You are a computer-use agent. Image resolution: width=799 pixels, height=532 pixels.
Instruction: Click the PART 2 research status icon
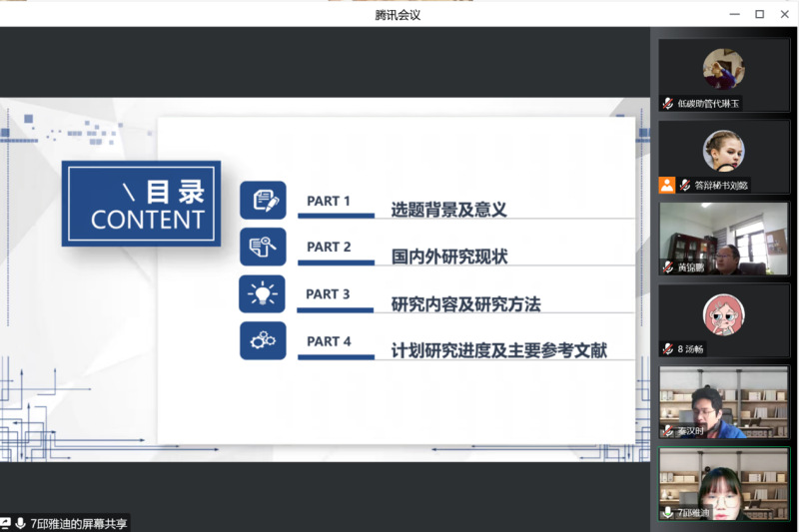(x=263, y=247)
